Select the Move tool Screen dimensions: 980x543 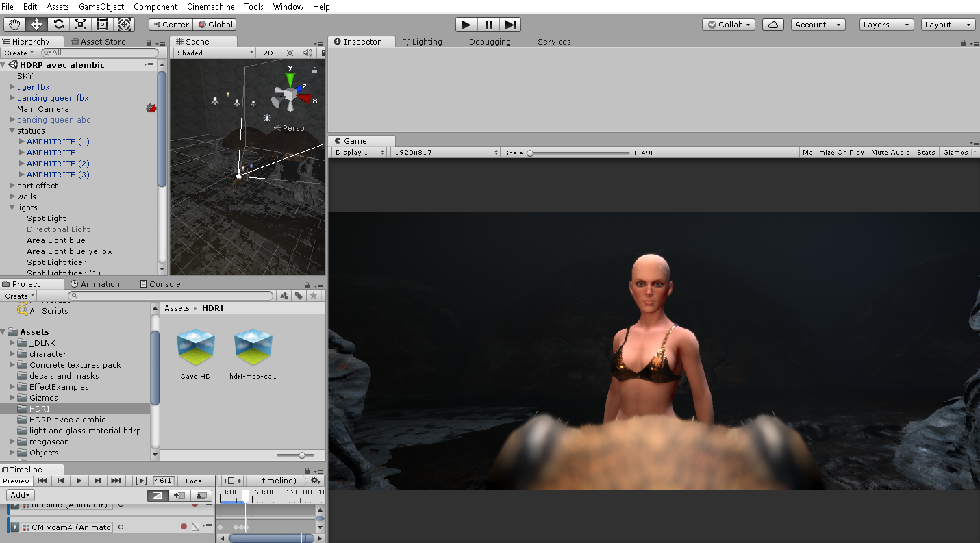coord(36,25)
